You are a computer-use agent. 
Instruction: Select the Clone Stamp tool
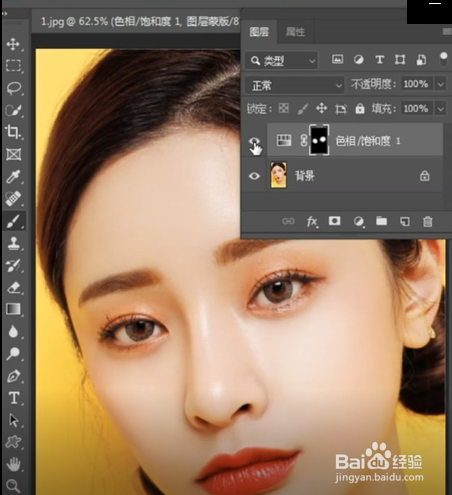click(13, 243)
